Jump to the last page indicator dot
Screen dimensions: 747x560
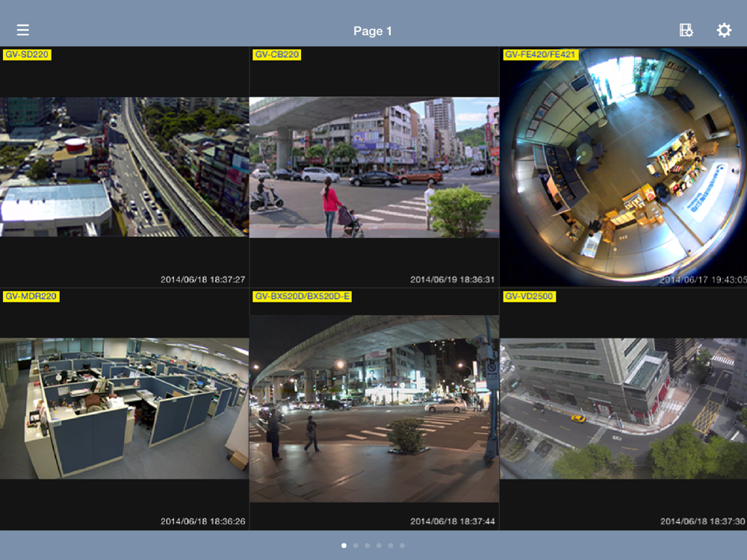(402, 546)
